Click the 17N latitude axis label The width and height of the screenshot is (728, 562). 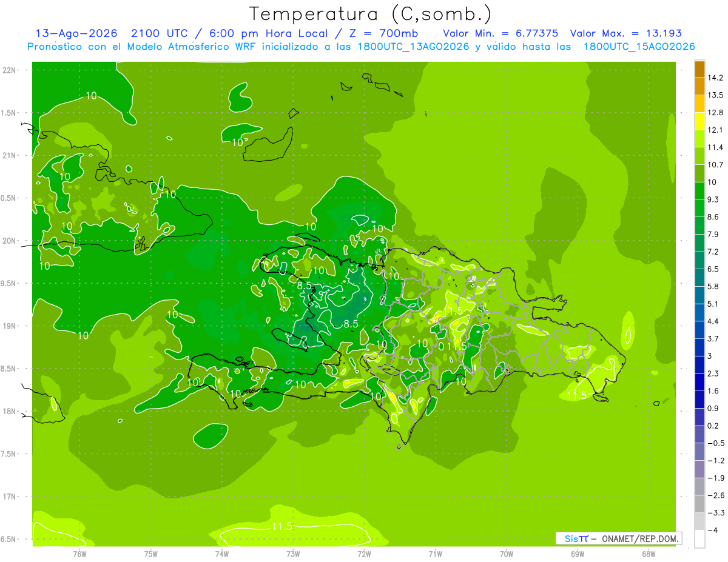[x=10, y=497]
